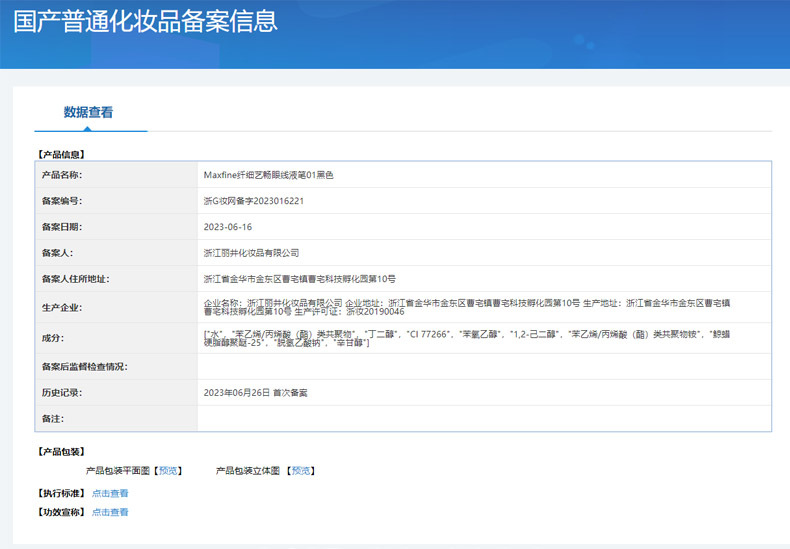790x549 pixels.
Task: Select product name Maxfine纤细艺畅眼线液笔01黑色
Action: click(x=269, y=175)
